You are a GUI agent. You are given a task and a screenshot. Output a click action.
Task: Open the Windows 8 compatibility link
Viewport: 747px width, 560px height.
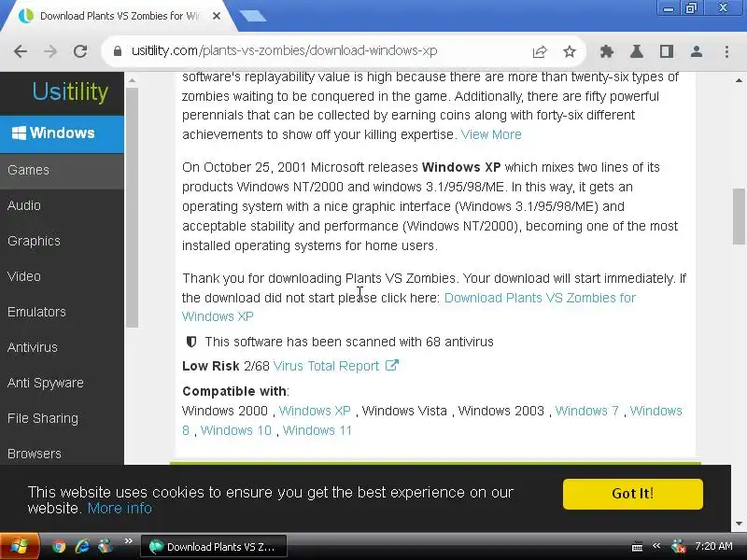656,411
